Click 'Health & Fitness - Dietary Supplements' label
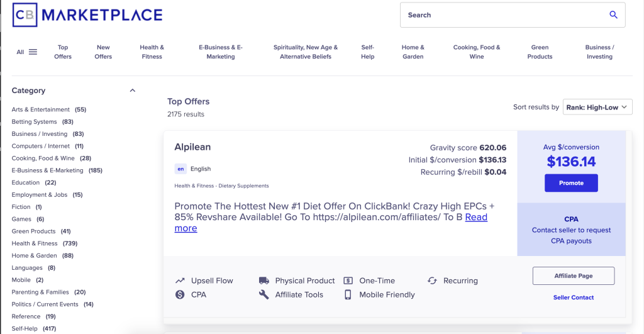The image size is (644, 334). coord(222,186)
